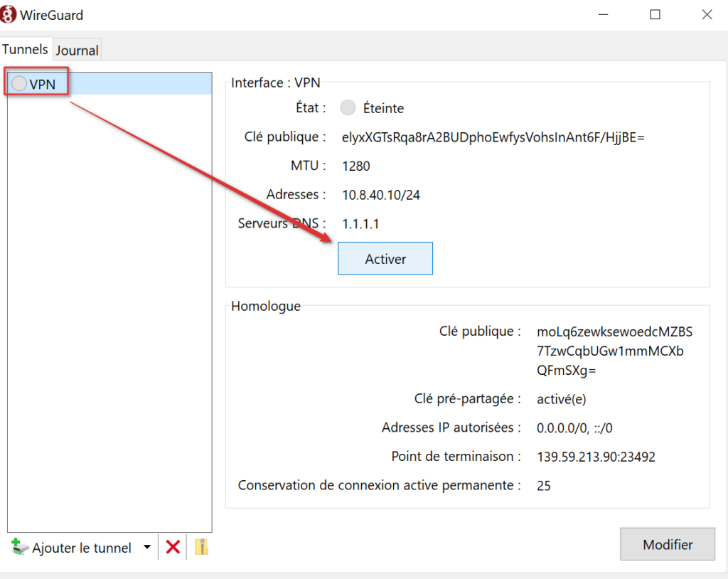
Task: Click the interface public key value
Action: [x=493, y=137]
